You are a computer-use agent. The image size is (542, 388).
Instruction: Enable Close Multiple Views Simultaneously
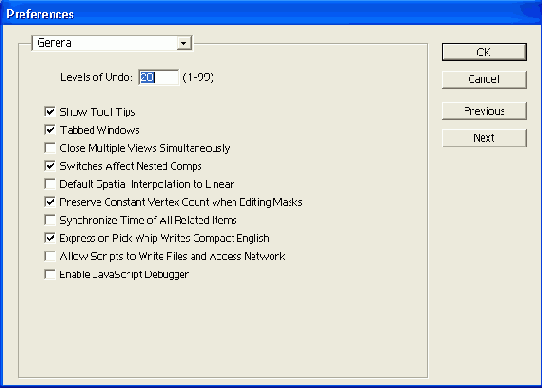tap(50, 148)
